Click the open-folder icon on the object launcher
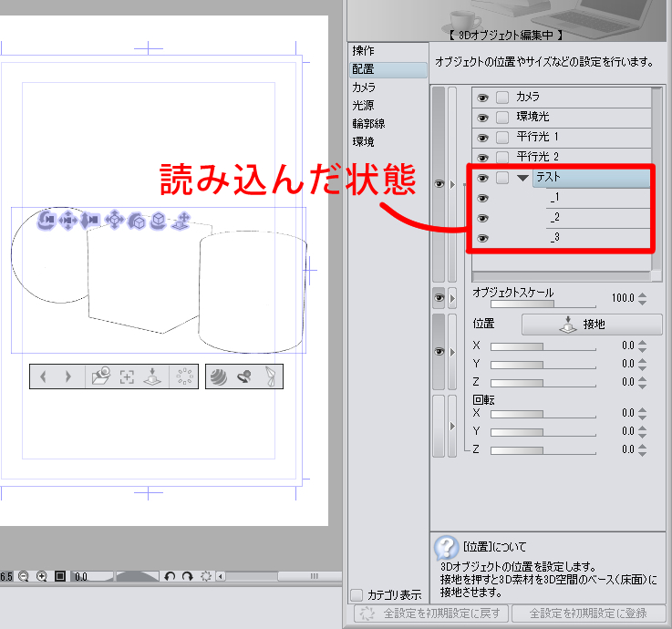Image resolution: width=672 pixels, height=629 pixels. pyautogui.click(x=100, y=377)
